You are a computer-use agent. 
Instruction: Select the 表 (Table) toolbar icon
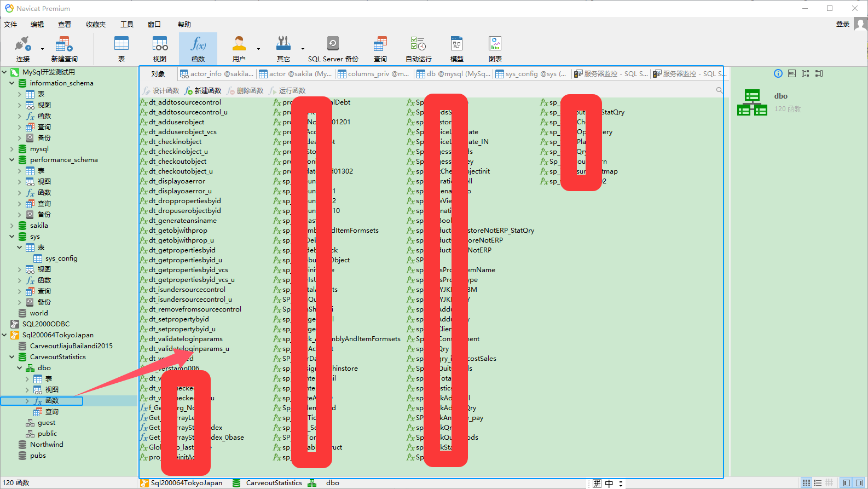pyautogui.click(x=121, y=49)
